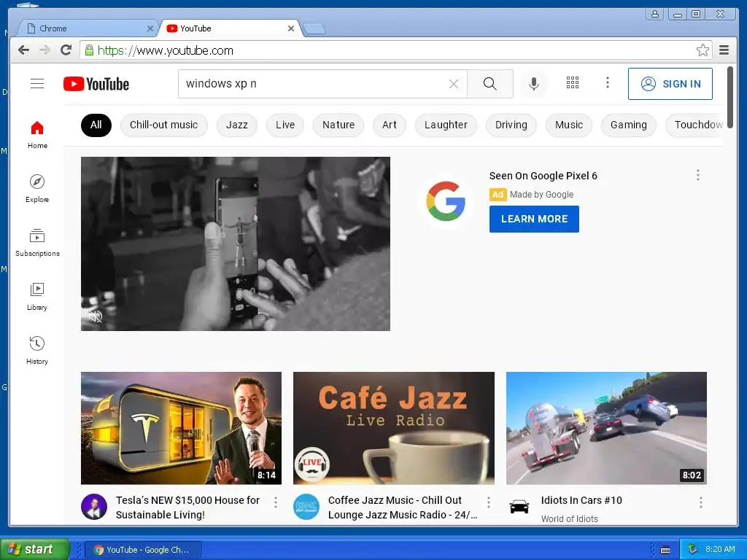Start voice search with the microphone

(x=534, y=84)
